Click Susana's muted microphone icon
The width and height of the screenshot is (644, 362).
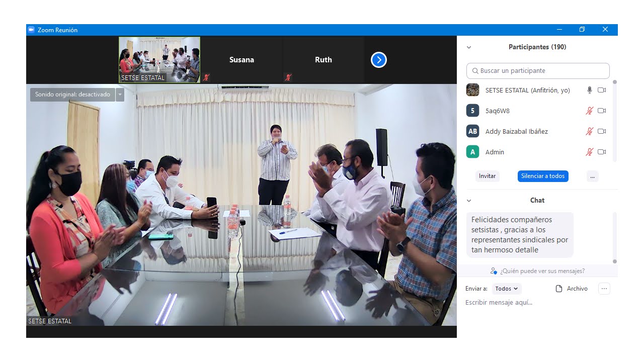point(206,77)
